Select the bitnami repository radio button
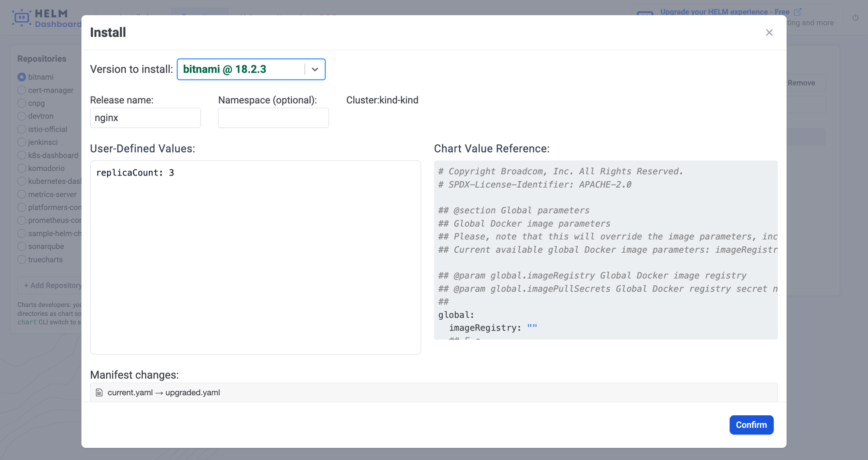The width and height of the screenshot is (868, 460). pyautogui.click(x=22, y=77)
